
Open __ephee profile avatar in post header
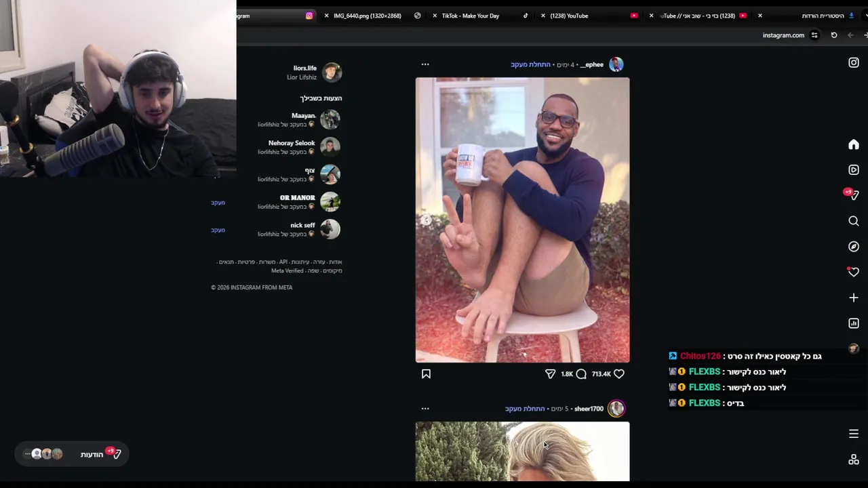tap(616, 64)
